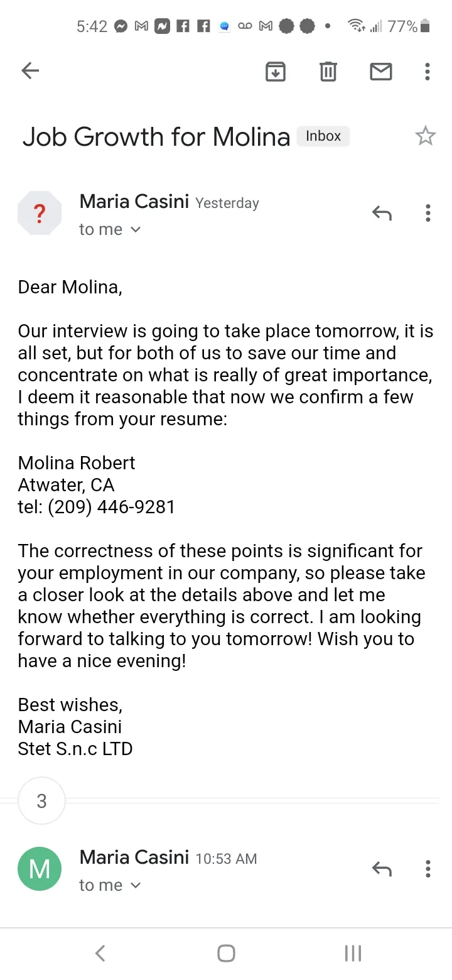Open more options for first message
The width and height of the screenshot is (452, 980).
pos(428,214)
